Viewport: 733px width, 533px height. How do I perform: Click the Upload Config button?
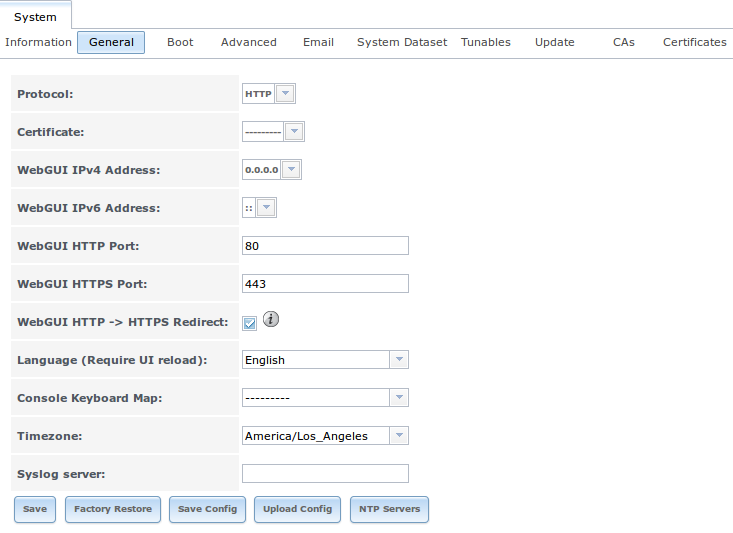[x=297, y=509]
